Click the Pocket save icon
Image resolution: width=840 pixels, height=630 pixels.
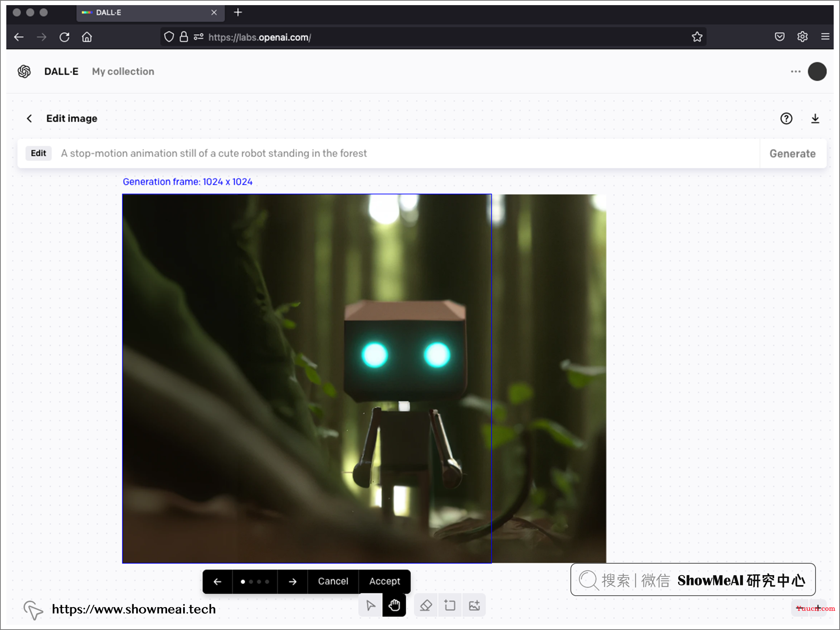tap(780, 37)
